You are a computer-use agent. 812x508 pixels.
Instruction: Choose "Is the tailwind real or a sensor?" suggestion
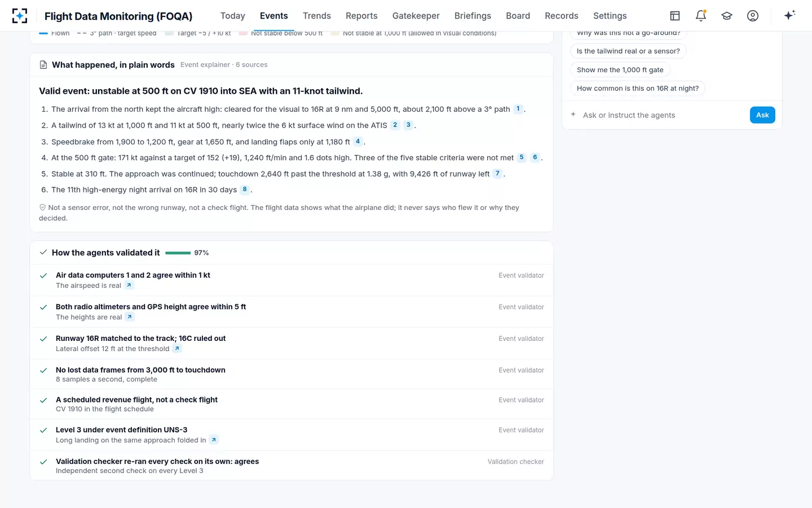628,51
